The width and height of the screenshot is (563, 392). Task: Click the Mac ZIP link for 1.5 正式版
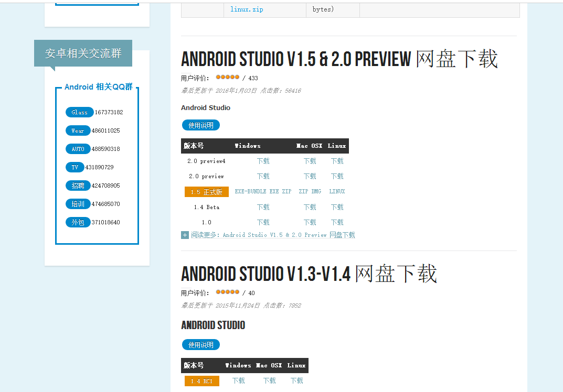click(x=303, y=191)
